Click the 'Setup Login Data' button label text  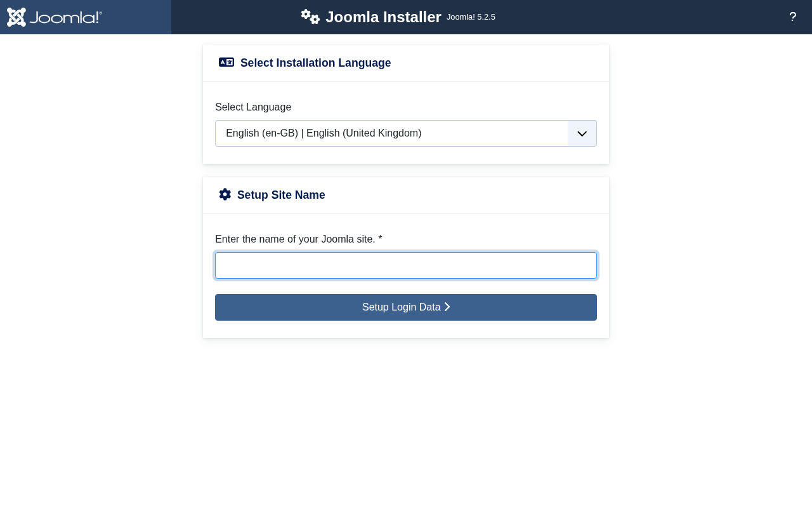click(x=401, y=307)
